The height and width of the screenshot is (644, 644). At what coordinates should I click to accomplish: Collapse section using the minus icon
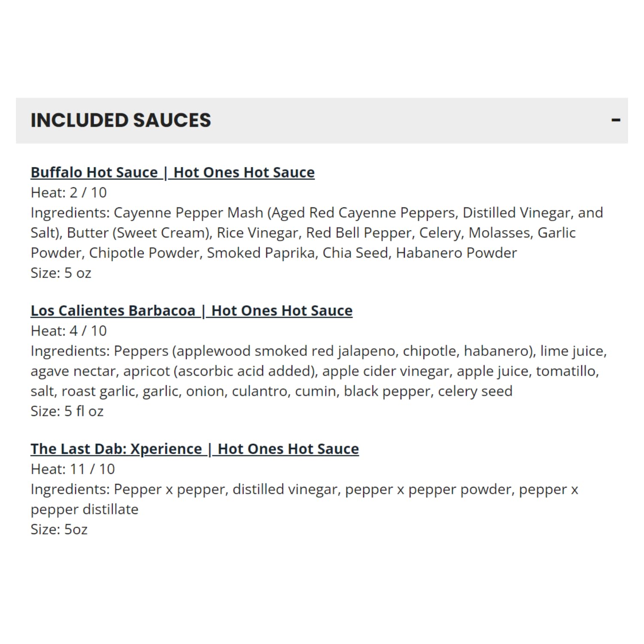(x=616, y=120)
